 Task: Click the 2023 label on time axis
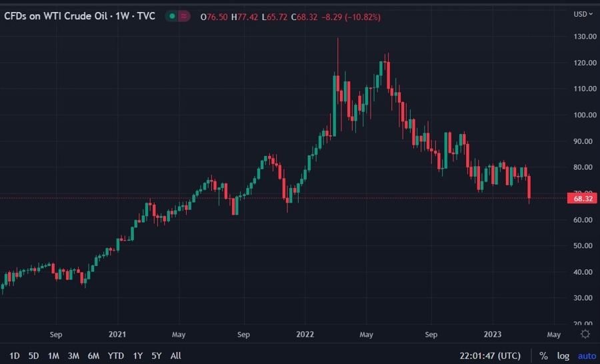tap(493, 335)
